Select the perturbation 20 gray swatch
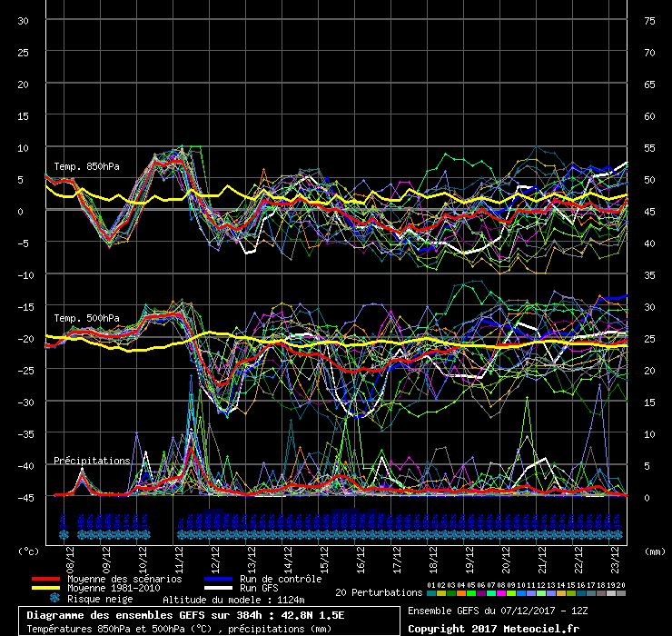This screenshot has width=672, height=636. coord(621,593)
